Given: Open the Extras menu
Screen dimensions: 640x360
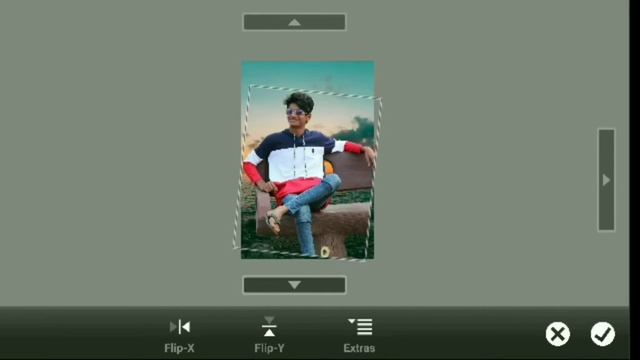Looking at the screenshot, I should point(359,336).
